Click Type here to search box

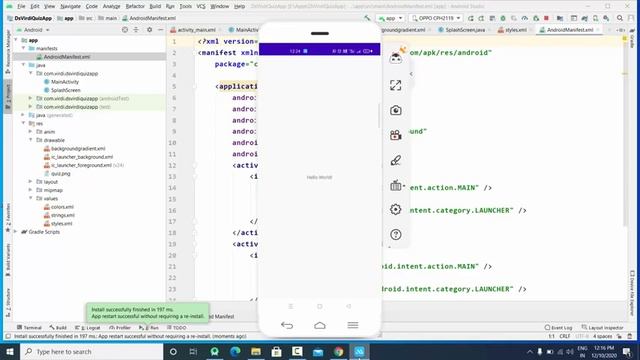click(x=92, y=351)
